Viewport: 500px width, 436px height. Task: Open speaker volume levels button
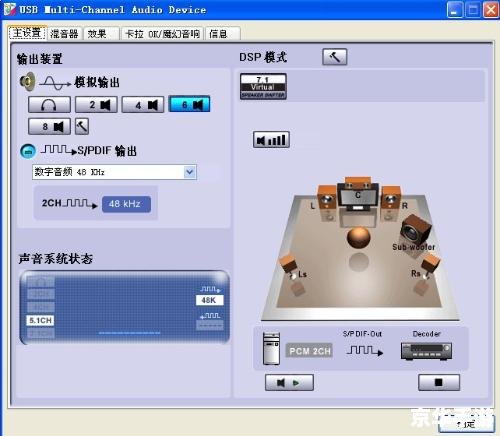click(x=271, y=140)
